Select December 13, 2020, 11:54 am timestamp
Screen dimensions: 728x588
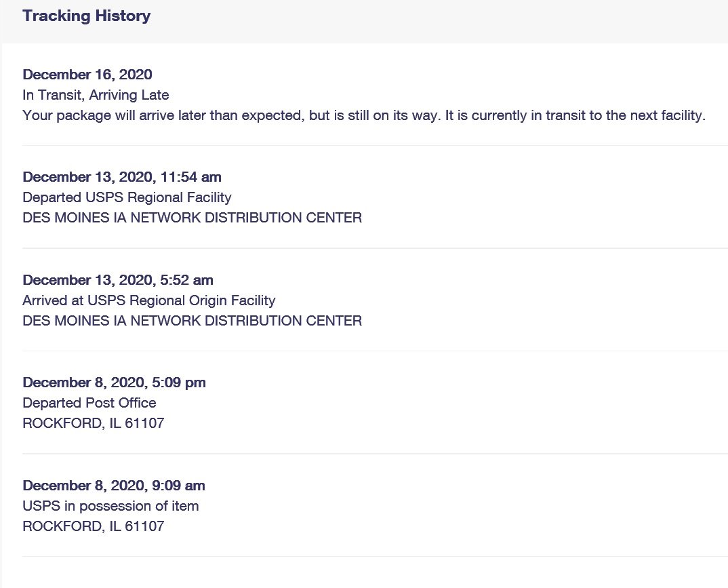coord(122,177)
